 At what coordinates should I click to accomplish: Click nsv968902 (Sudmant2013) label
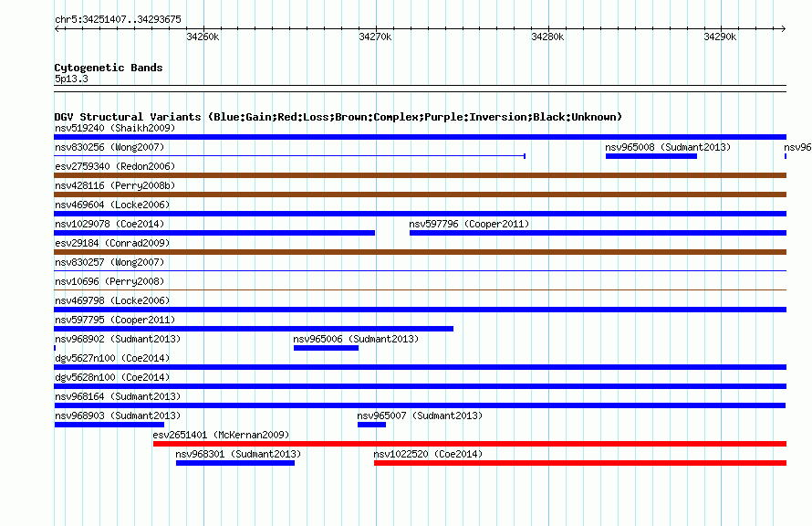click(x=118, y=339)
